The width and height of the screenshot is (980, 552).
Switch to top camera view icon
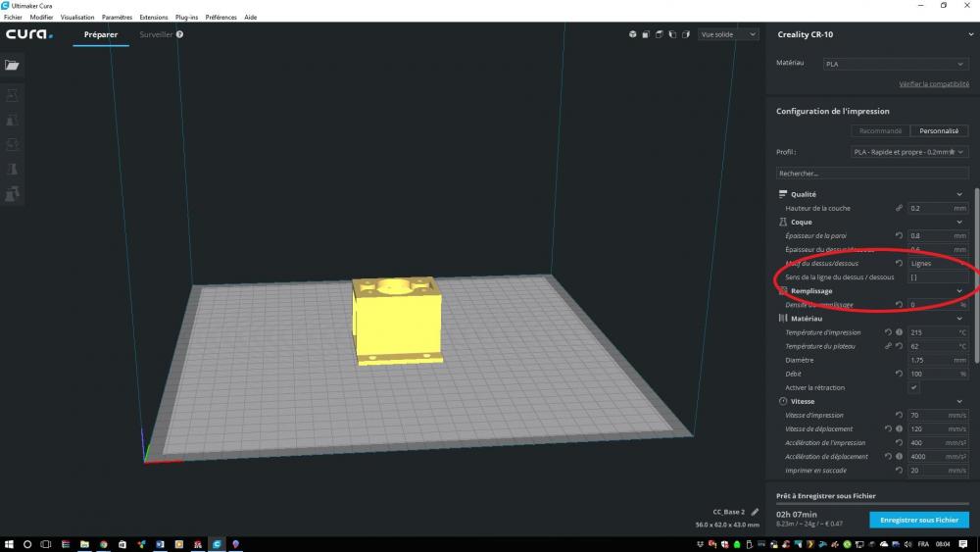659,34
